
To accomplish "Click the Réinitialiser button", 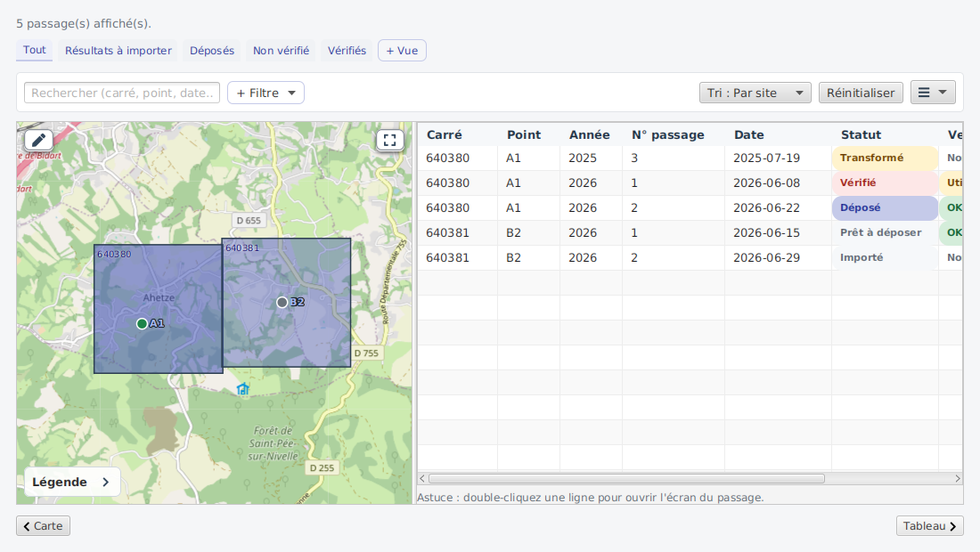I will pos(861,93).
